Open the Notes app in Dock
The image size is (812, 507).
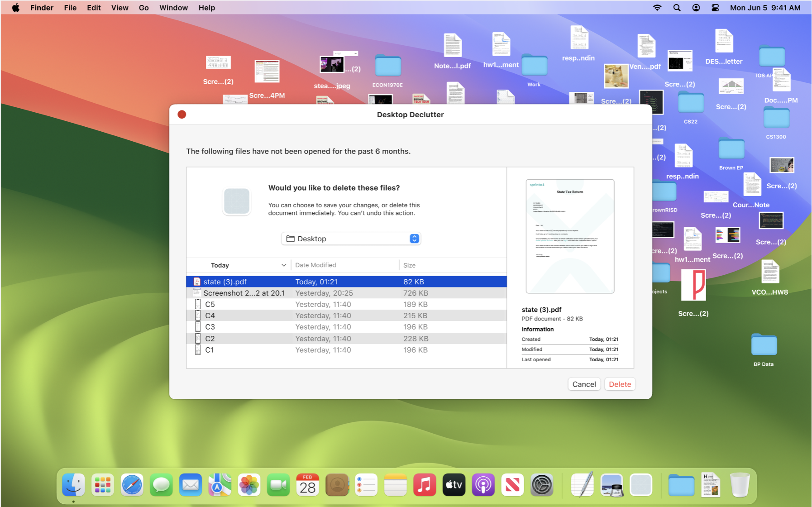pyautogui.click(x=395, y=485)
